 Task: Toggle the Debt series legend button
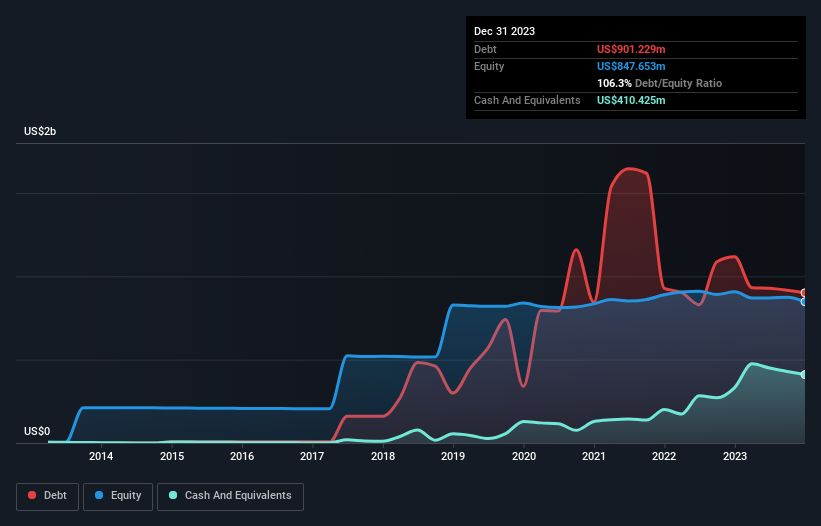[48, 496]
